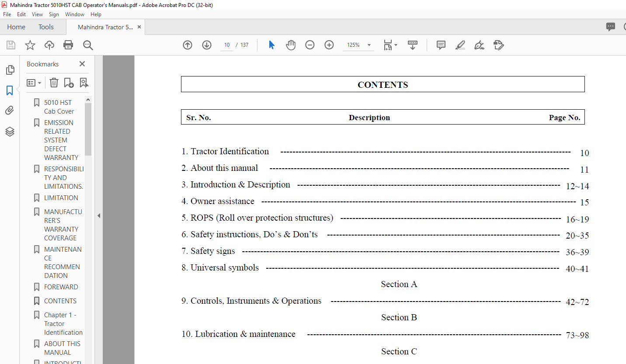Image resolution: width=626 pixels, height=364 pixels.
Task: Click '4. Owner assistance' contents entry
Action: coord(218,201)
